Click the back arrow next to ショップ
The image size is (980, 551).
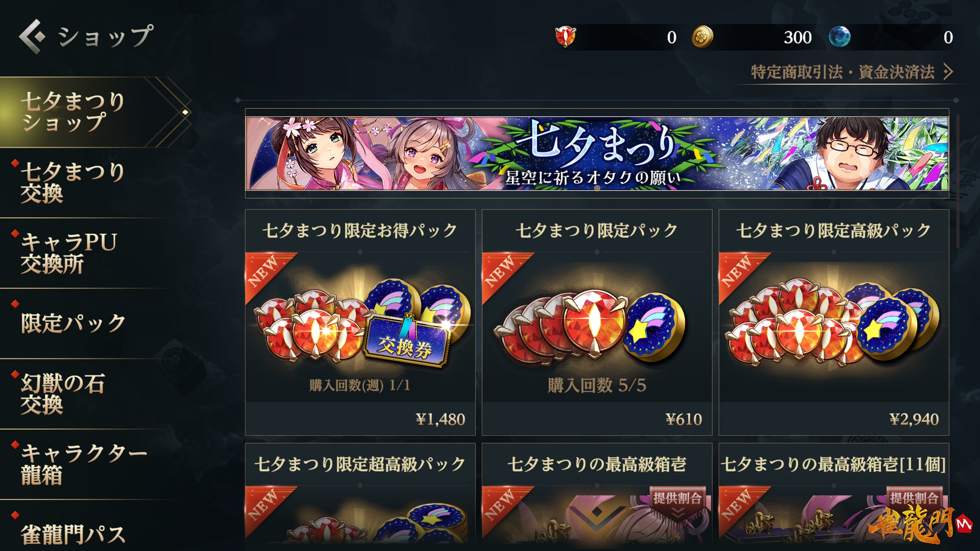32,37
